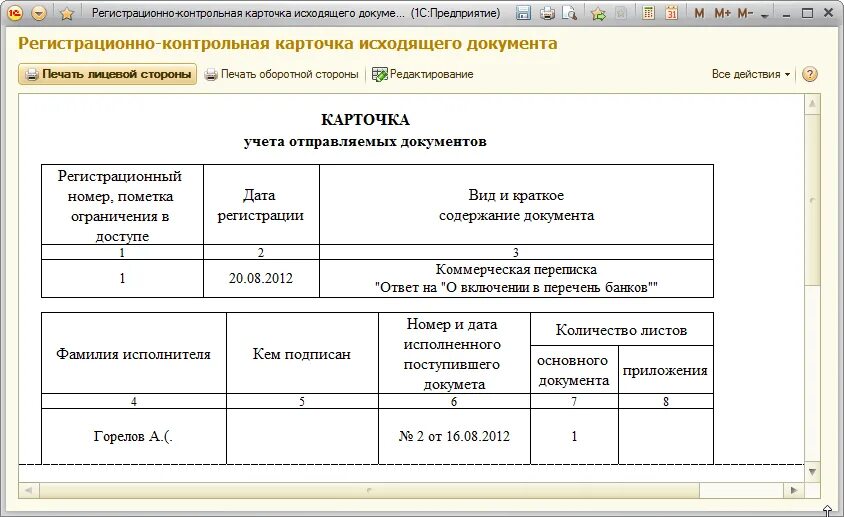Click the M memory button
The image size is (844, 517).
pyautogui.click(x=699, y=13)
